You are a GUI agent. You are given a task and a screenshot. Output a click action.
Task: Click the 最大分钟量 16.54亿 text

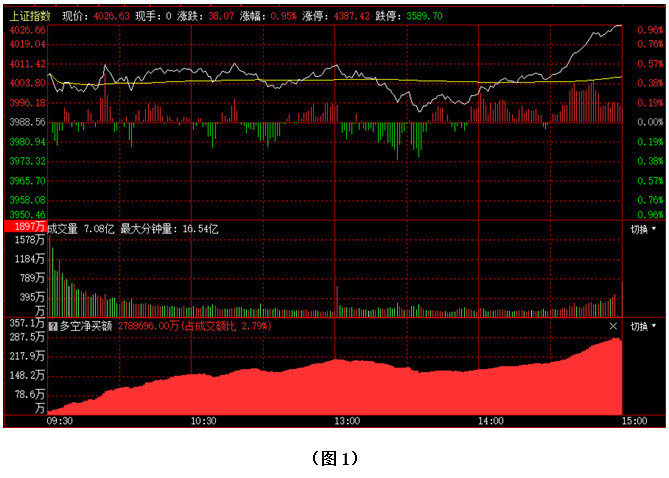(168, 229)
